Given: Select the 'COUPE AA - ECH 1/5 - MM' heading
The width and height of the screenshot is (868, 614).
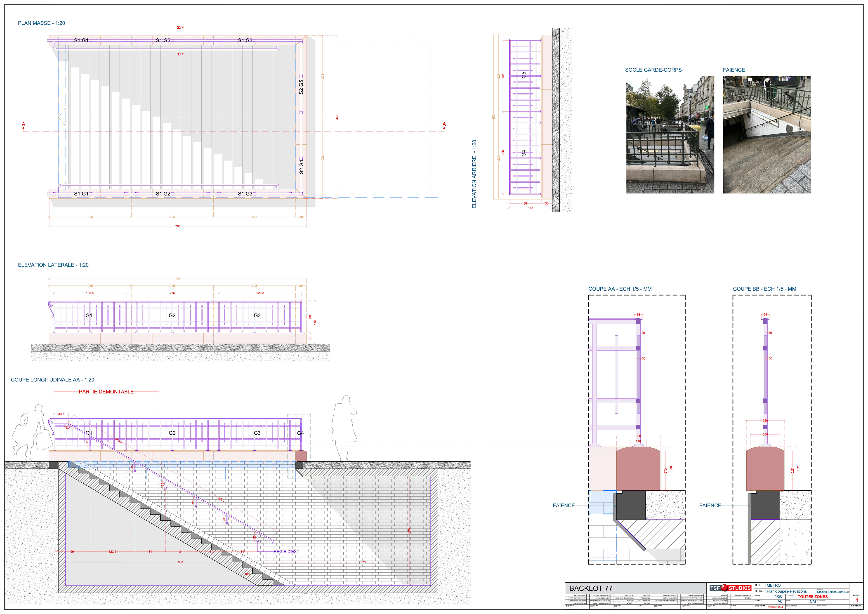Looking at the screenshot, I should click(620, 289).
